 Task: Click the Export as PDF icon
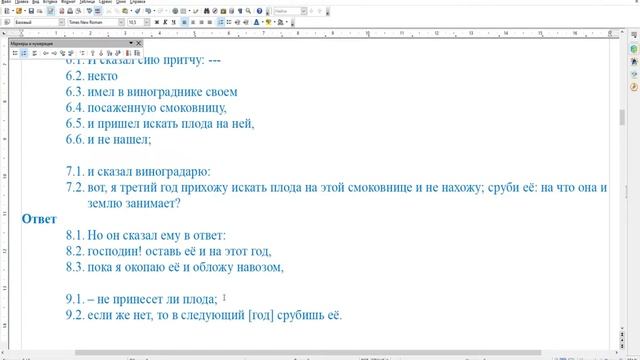pyautogui.click(x=62, y=11)
